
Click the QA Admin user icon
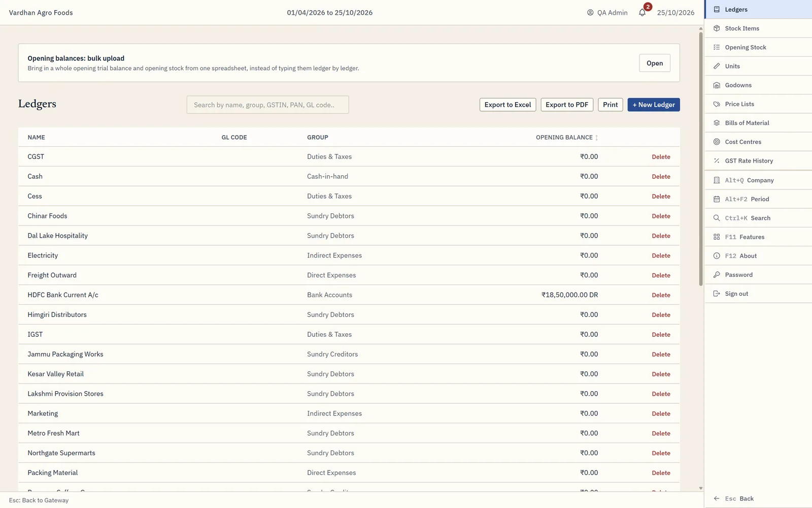(x=590, y=13)
